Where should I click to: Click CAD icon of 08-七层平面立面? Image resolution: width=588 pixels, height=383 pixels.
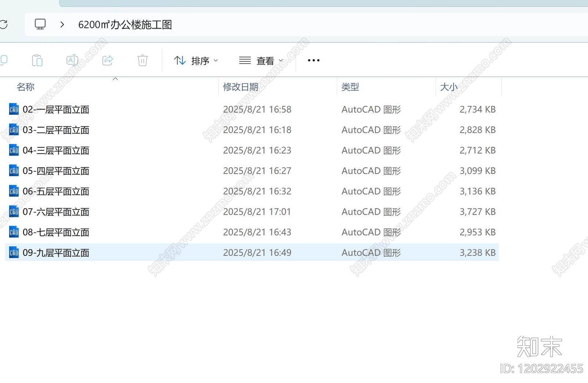click(14, 232)
